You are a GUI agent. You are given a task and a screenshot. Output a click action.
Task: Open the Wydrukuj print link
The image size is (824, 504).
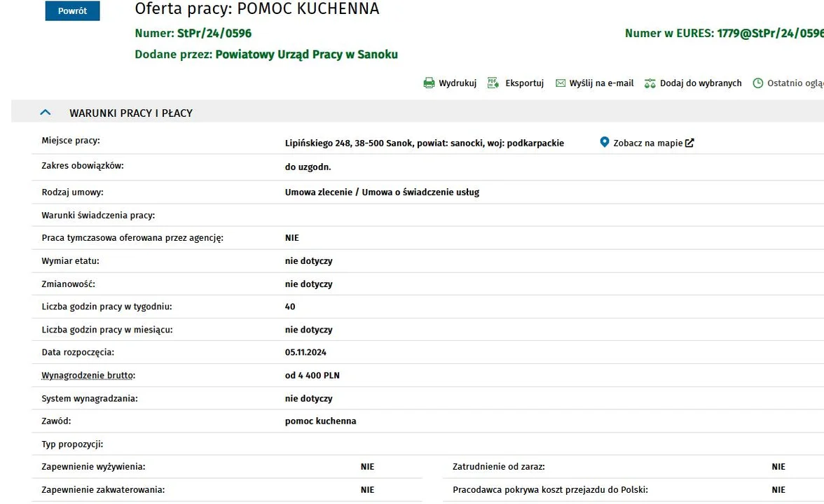point(458,83)
